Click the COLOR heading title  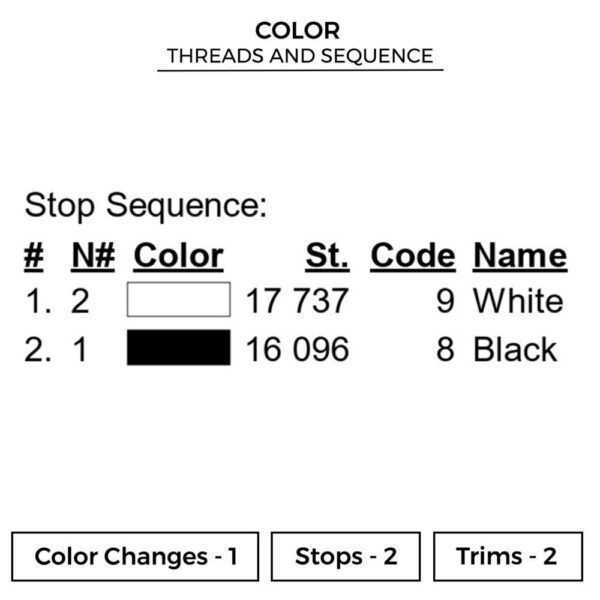297,31
